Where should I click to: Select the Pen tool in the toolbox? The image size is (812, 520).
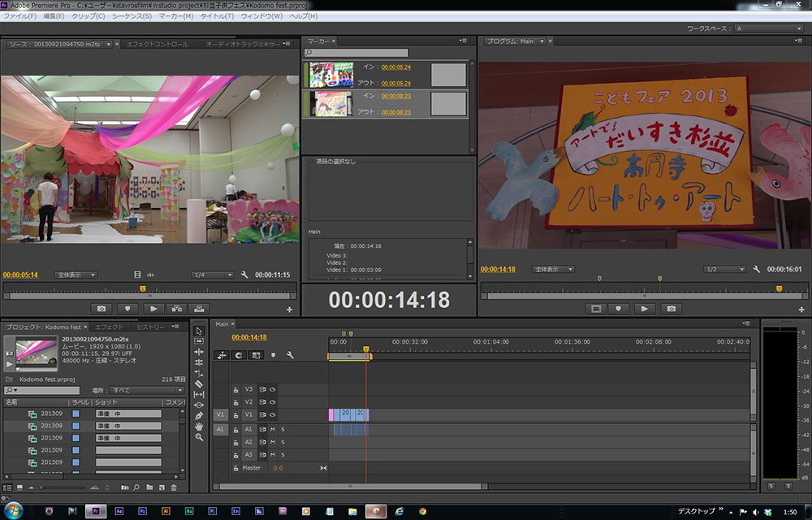(199, 415)
